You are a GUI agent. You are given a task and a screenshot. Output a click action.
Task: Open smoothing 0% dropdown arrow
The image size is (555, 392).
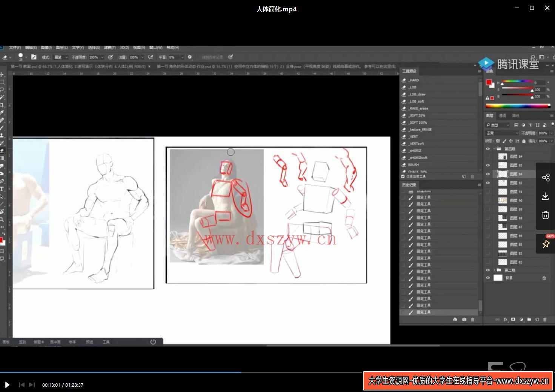[x=182, y=57]
